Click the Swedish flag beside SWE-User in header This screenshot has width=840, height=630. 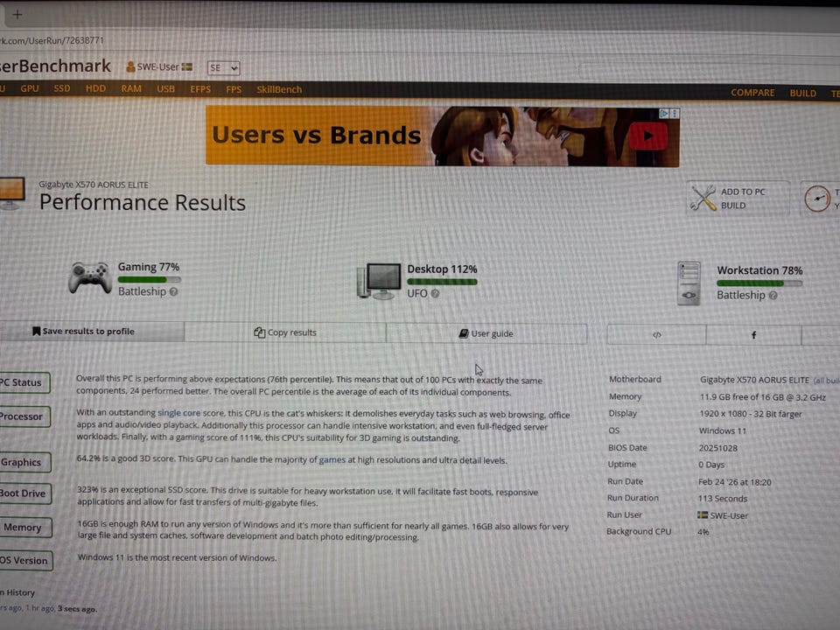point(187,67)
